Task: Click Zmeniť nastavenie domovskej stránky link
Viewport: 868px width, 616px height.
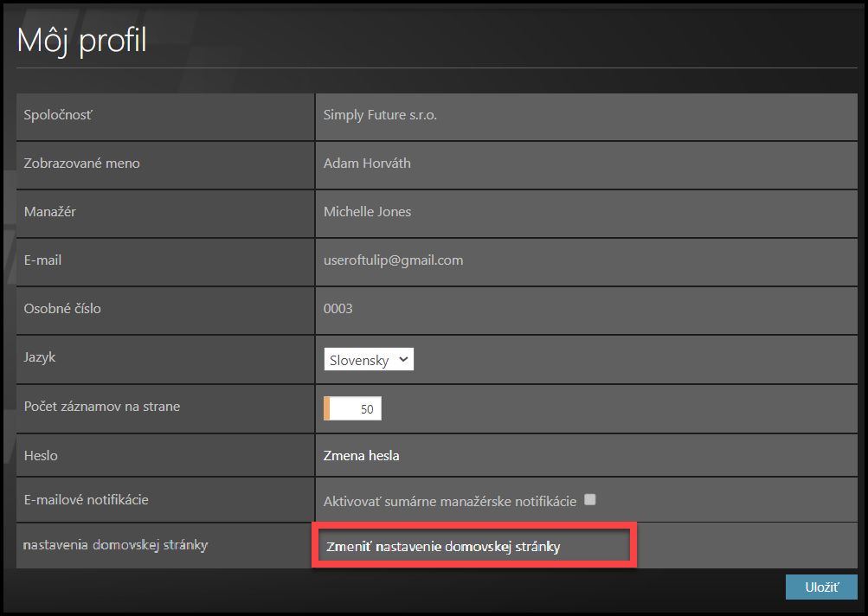Action: point(443,547)
